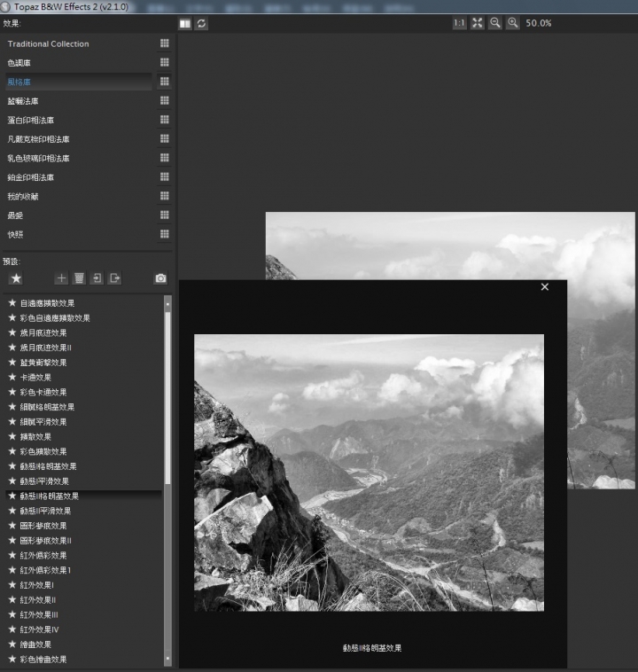
Task: Delete preset using the trash icon
Action: pos(79,278)
